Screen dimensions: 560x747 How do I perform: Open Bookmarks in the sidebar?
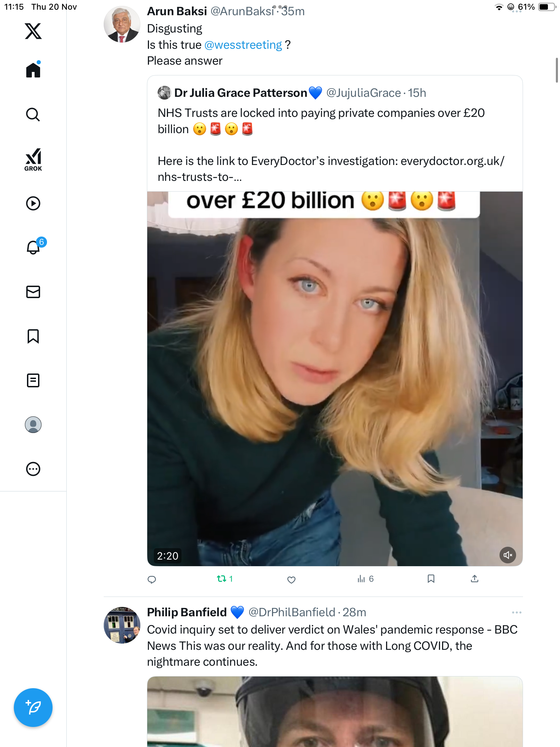pyautogui.click(x=33, y=336)
